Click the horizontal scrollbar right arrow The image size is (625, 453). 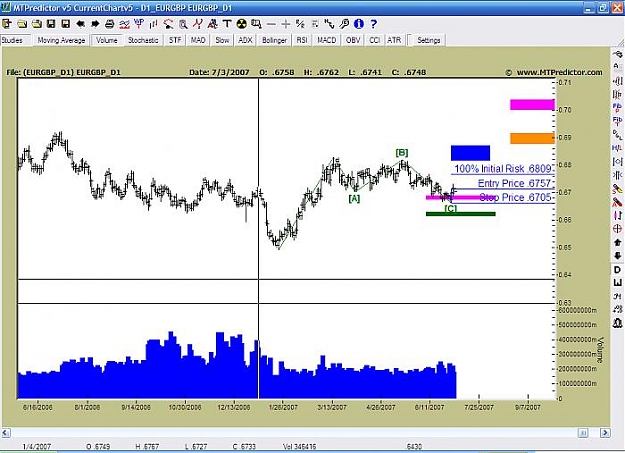[605, 433]
